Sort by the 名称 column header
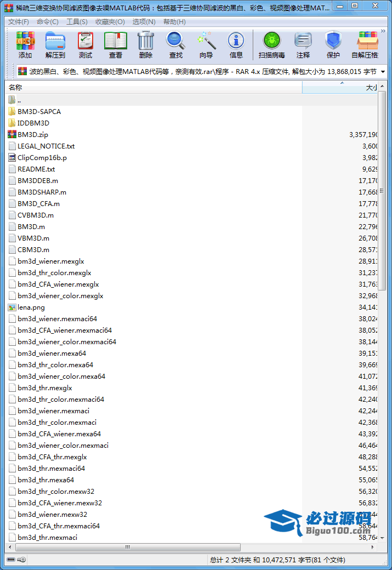 (x=154, y=88)
